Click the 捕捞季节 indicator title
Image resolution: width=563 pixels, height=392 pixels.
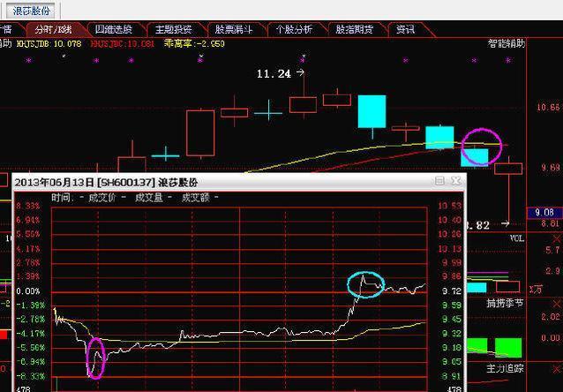click(x=505, y=304)
